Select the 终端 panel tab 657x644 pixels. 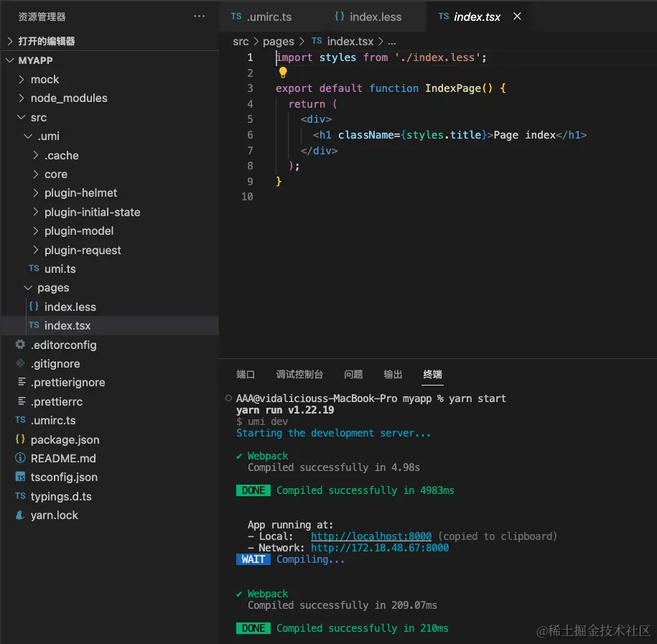click(432, 374)
